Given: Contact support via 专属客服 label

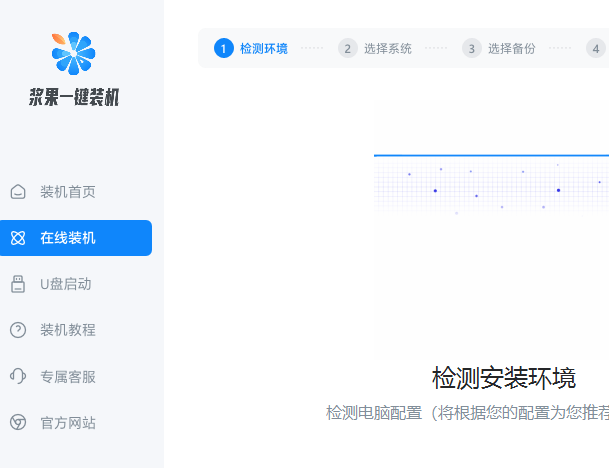Looking at the screenshot, I should tap(68, 377).
